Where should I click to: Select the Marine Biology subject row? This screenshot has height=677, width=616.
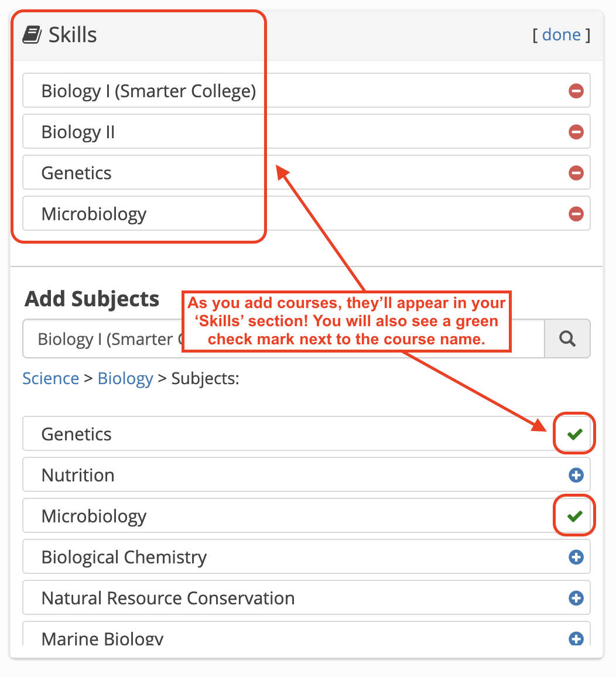pyautogui.click(x=306, y=634)
